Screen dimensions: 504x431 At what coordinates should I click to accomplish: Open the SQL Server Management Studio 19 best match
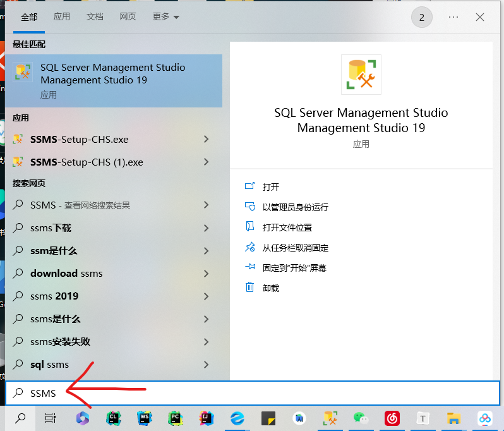(114, 81)
